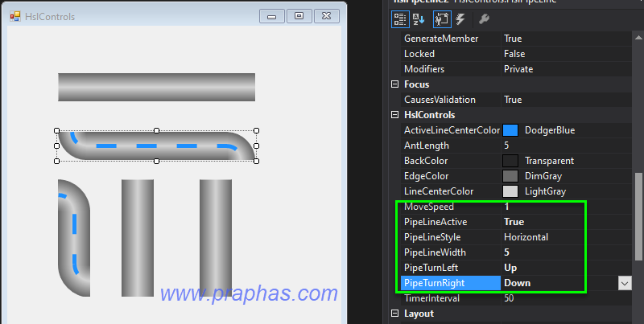Image resolution: width=644 pixels, height=324 pixels.
Task: Show the Properties view button
Action: [442, 18]
